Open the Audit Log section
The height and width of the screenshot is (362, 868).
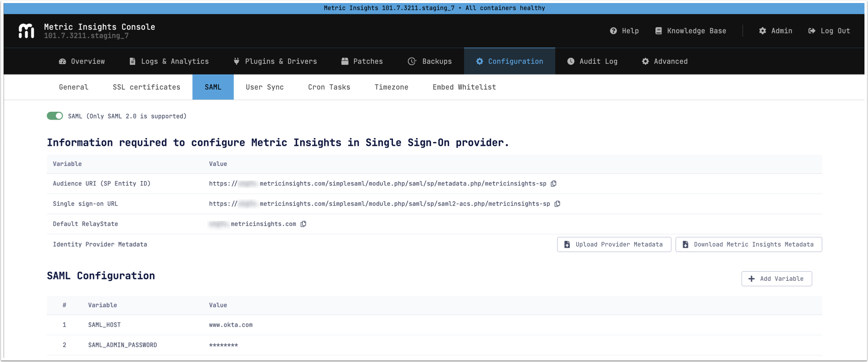(x=592, y=62)
